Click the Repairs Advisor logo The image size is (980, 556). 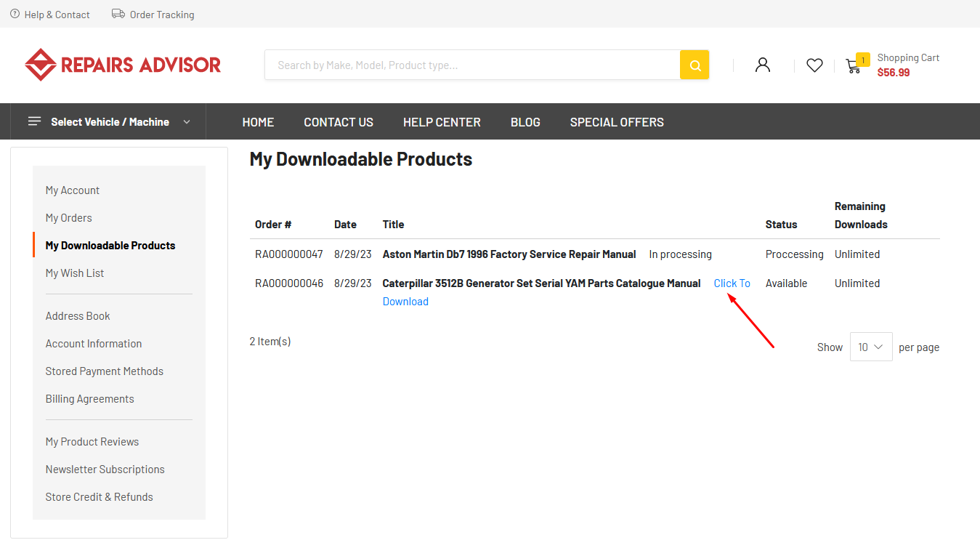point(123,65)
